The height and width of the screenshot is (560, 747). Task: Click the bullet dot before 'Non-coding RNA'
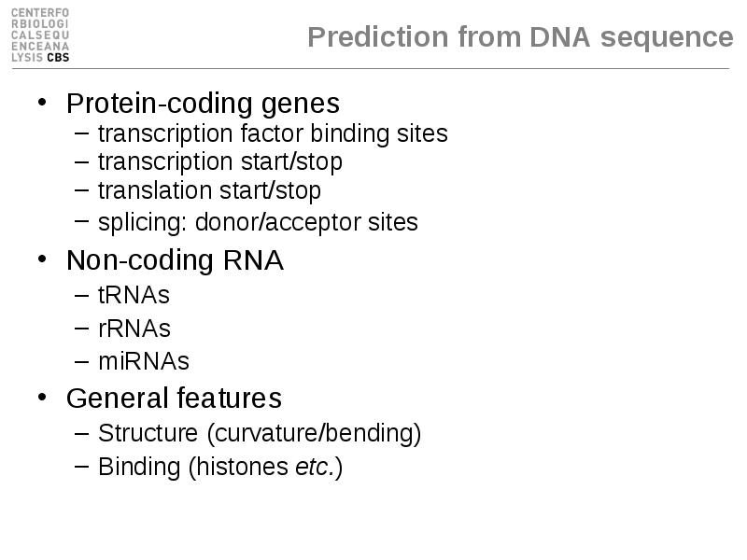[42, 259]
